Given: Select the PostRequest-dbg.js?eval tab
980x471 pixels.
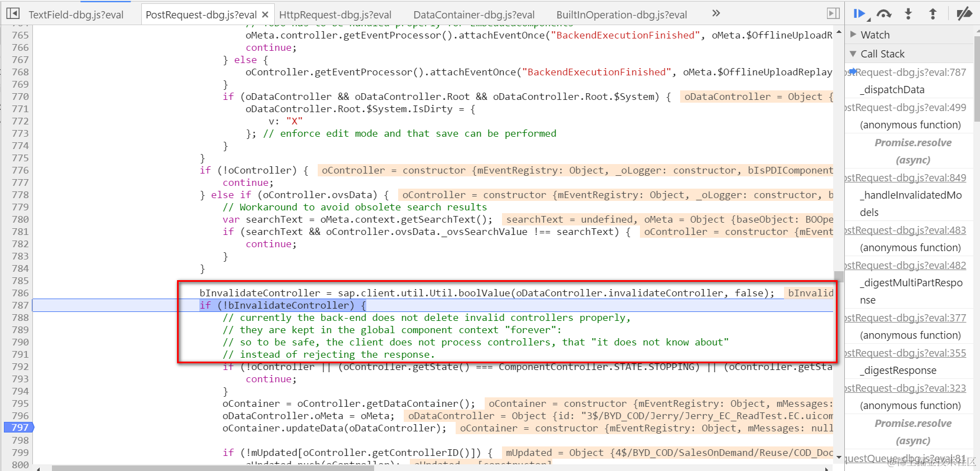Looking at the screenshot, I should click(x=201, y=15).
